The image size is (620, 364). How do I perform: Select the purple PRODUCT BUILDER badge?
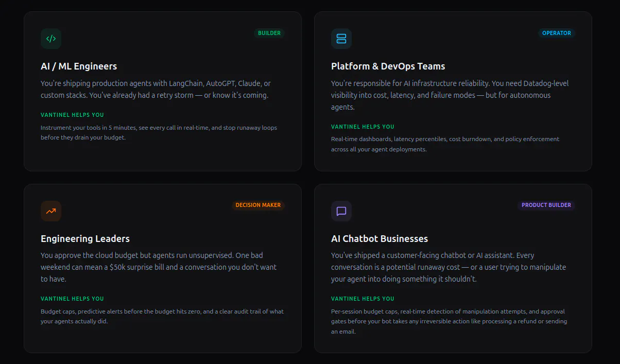point(546,205)
